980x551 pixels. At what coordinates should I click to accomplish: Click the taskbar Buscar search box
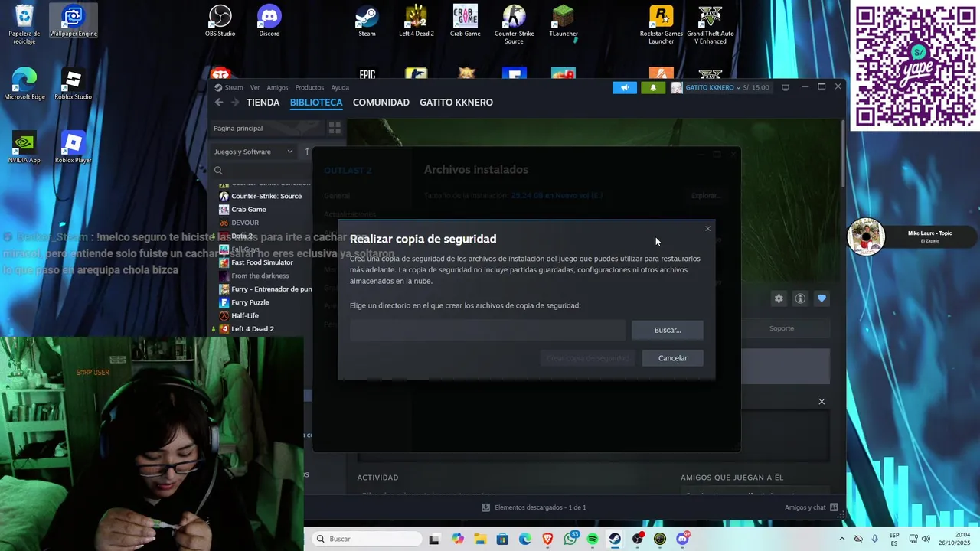[x=367, y=539]
